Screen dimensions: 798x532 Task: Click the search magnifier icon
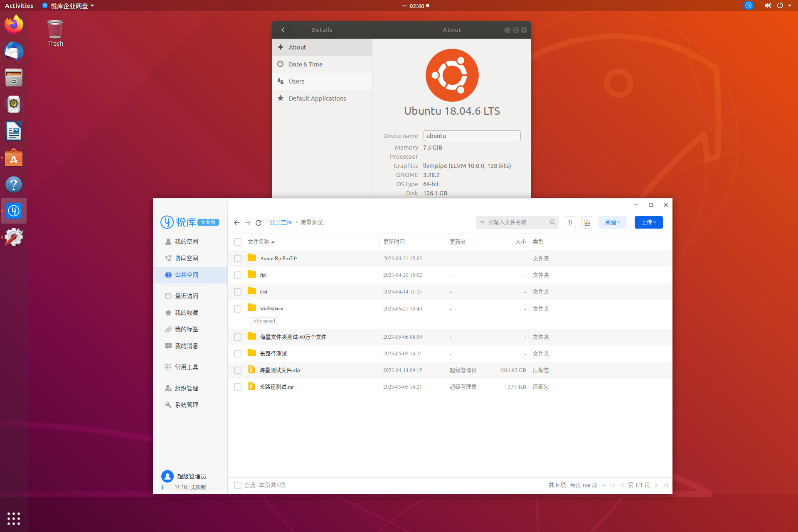pyautogui.click(x=552, y=222)
